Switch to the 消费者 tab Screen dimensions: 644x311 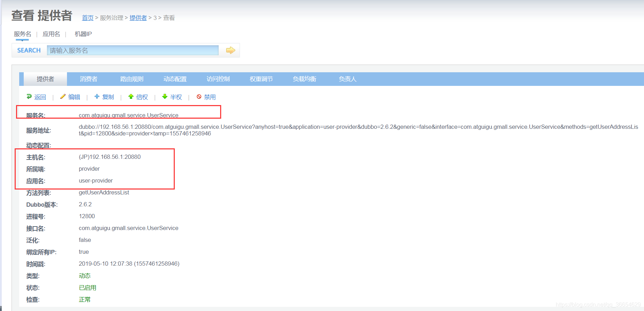(x=89, y=79)
